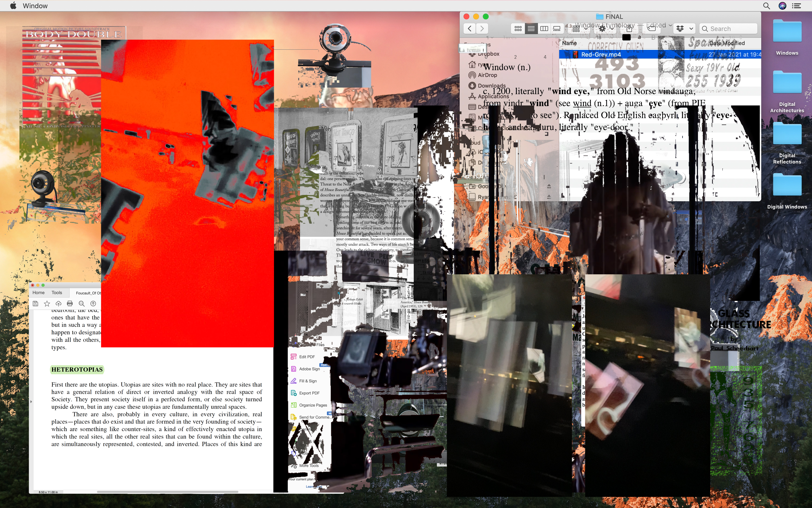The height and width of the screenshot is (508, 812).
Task: Open Spotlight search in menu bar
Action: pyautogui.click(x=766, y=6)
